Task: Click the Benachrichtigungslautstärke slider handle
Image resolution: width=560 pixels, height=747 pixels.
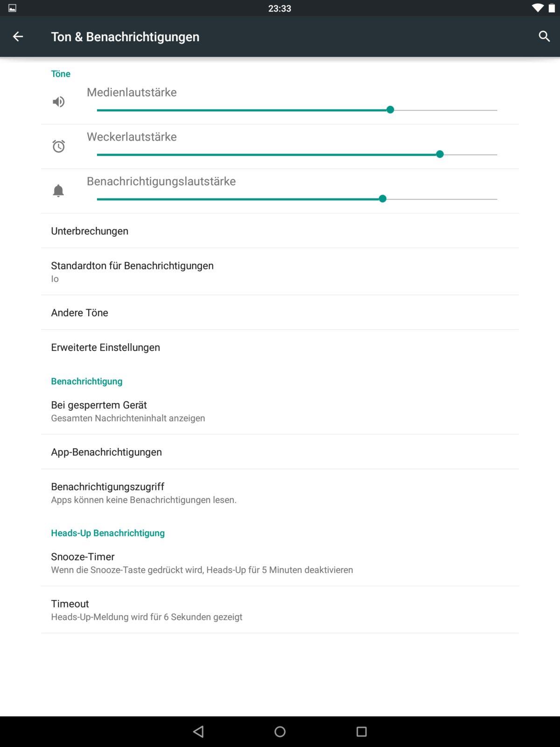Action: point(383,199)
